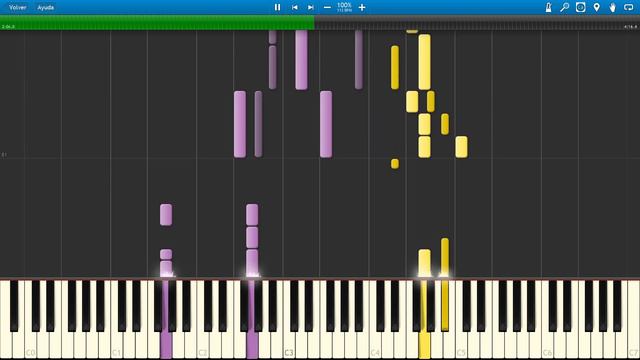Click the 100% speed label

click(x=344, y=5)
